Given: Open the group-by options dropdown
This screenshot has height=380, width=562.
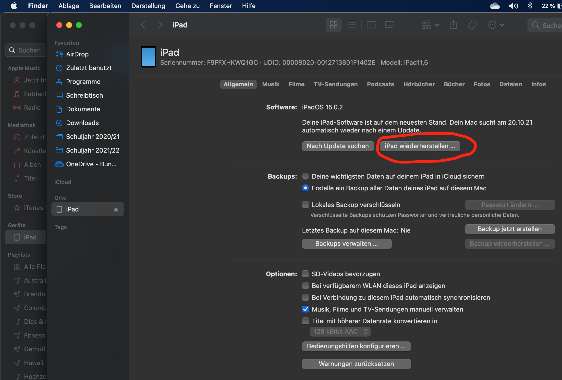Looking at the screenshot, I should coord(430,25).
